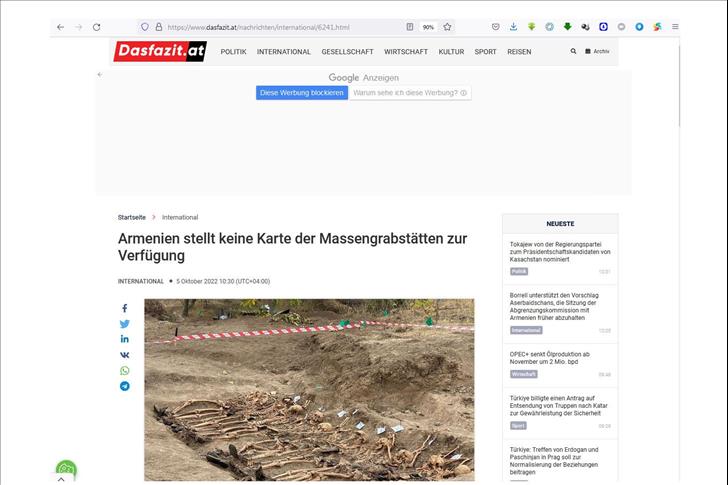Image resolution: width=728 pixels, height=485 pixels.
Task: Open the browser hamburger menu
Action: 675,27
